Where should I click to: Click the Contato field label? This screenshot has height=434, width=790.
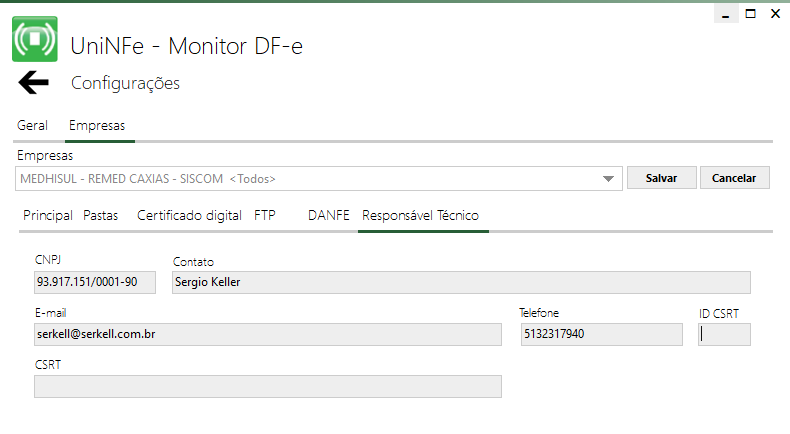(x=193, y=262)
